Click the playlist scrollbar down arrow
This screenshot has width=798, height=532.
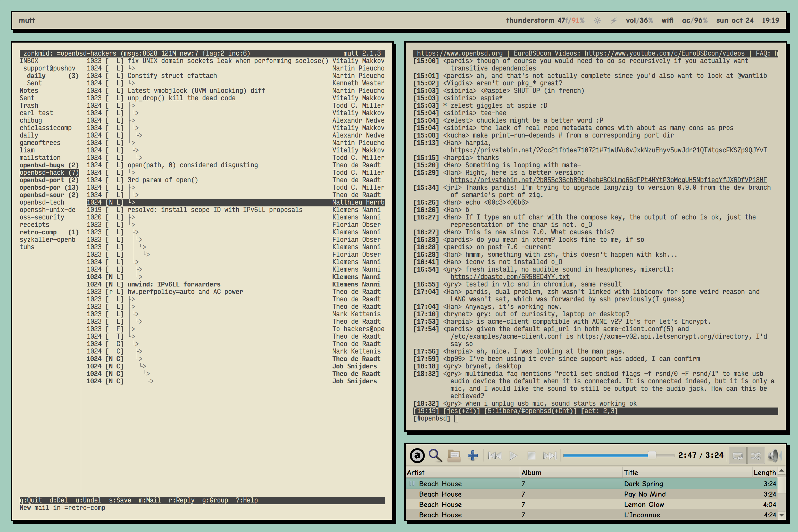[782, 515]
